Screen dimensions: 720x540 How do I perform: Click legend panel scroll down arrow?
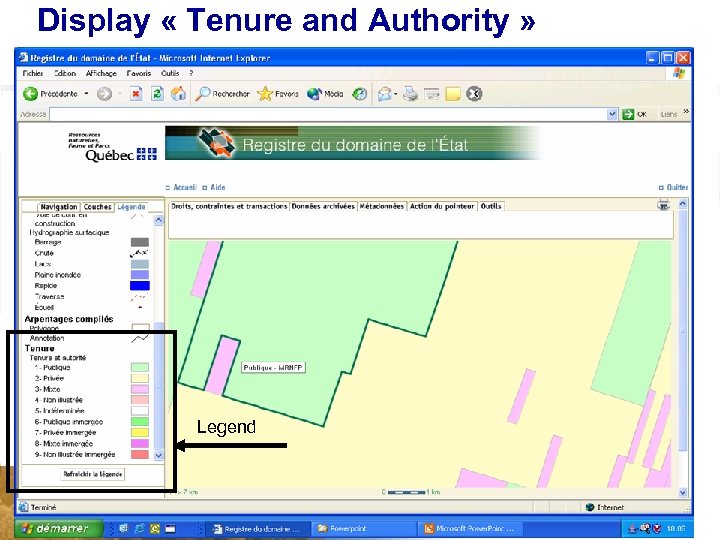pyautogui.click(x=158, y=456)
